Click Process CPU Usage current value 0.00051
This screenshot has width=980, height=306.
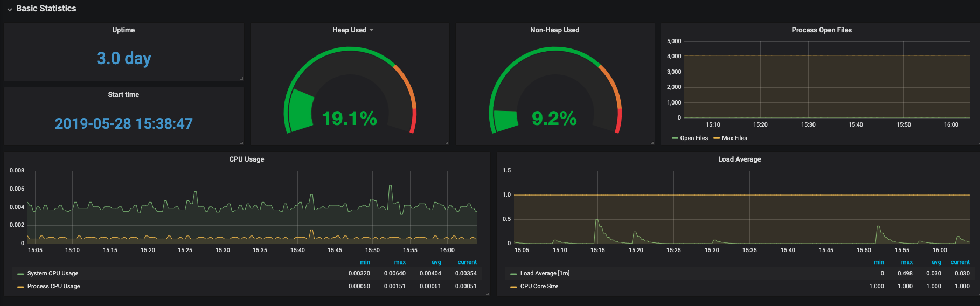466,287
